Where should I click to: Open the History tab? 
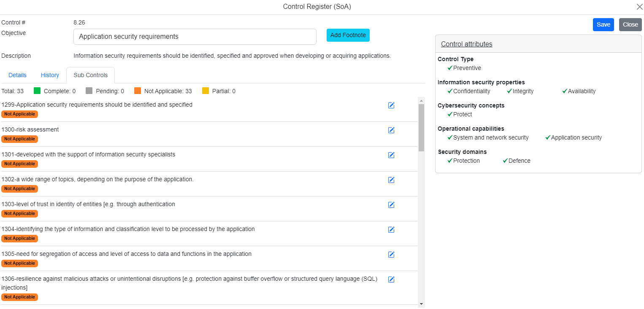50,75
